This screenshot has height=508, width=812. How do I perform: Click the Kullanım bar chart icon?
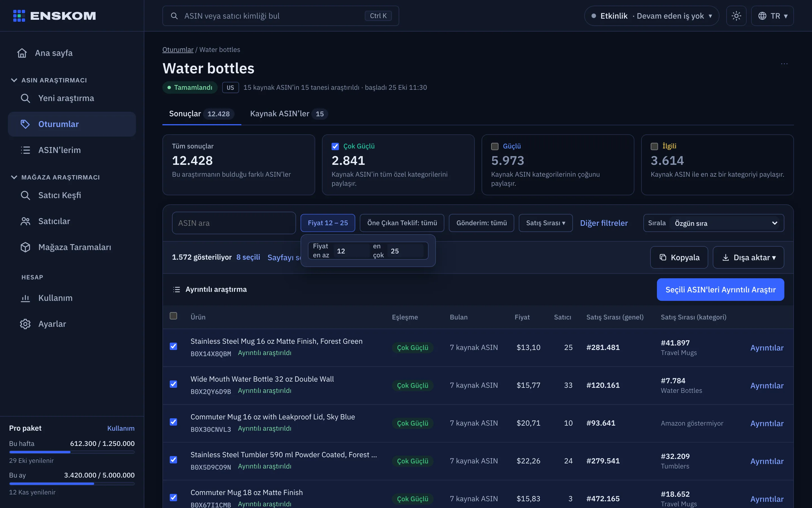[x=25, y=298]
